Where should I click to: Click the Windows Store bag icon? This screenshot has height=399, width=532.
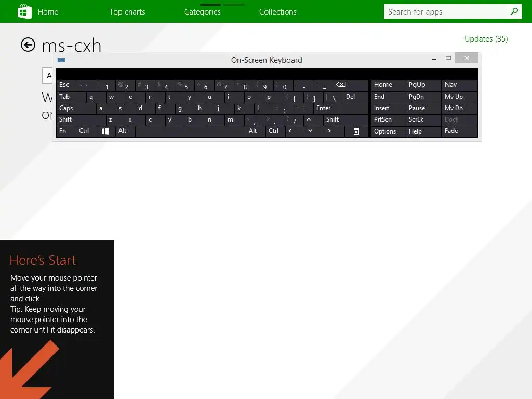(x=24, y=11)
